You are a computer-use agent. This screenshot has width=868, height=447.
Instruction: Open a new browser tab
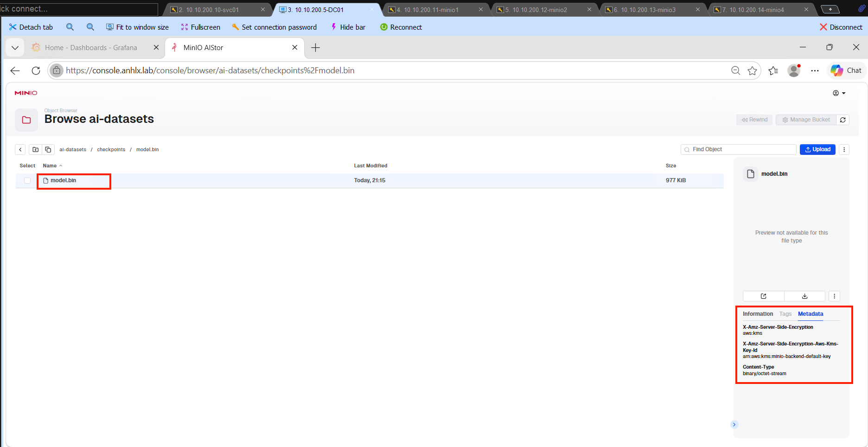click(x=315, y=48)
